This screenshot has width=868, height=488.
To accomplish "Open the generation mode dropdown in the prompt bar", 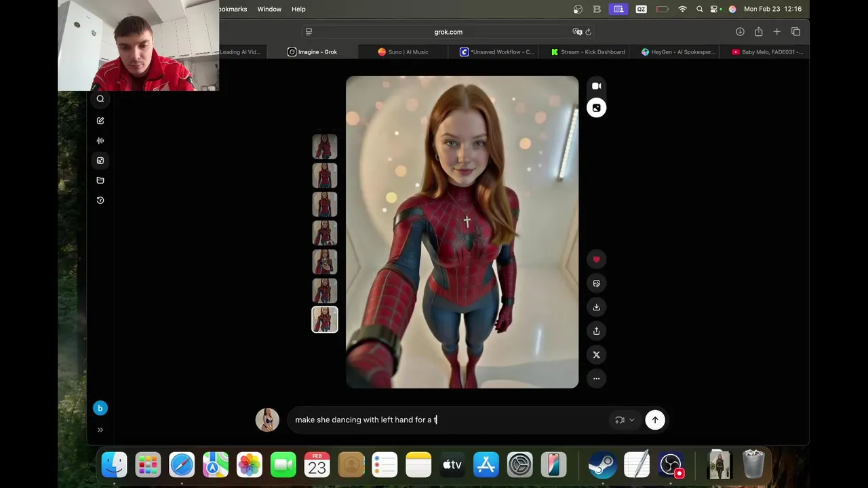I will 625,420.
